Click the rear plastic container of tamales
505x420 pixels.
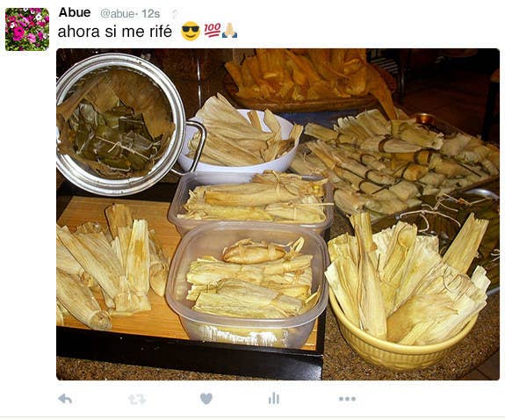[x=250, y=201]
